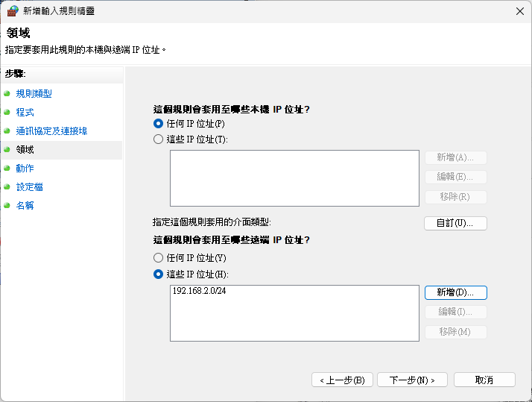Click < 上一步(B) back button
Viewport: 532px width, 402px height.
342,380
